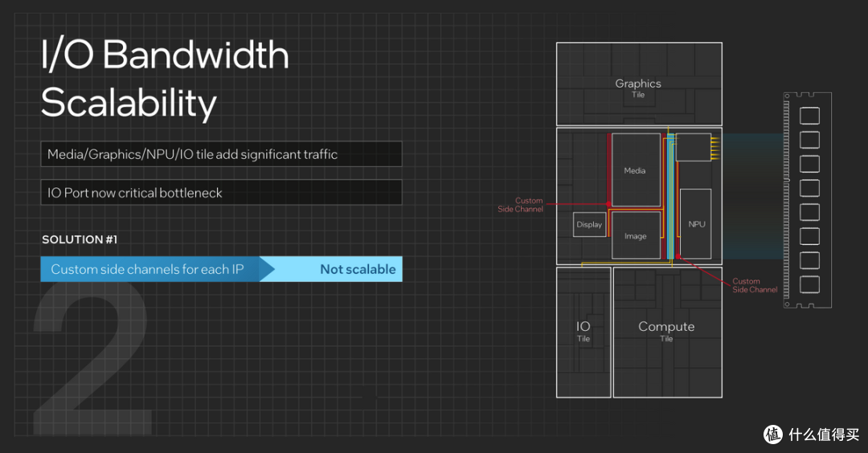Select the Media block in the diagram
This screenshot has width=868, height=453.
pyautogui.click(x=635, y=169)
